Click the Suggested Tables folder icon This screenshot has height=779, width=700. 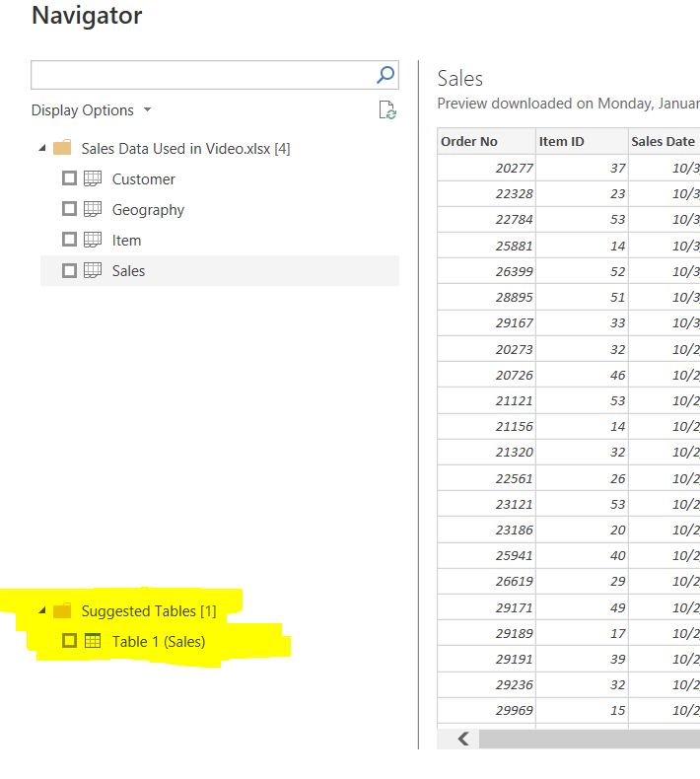tap(62, 610)
